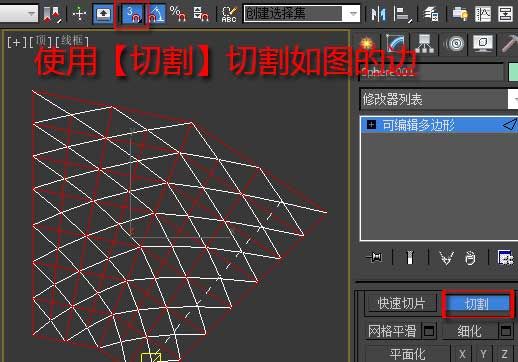Image resolution: width=518 pixels, height=362 pixels.
Task: Switch to the Modify panel tab
Action: pos(395,44)
